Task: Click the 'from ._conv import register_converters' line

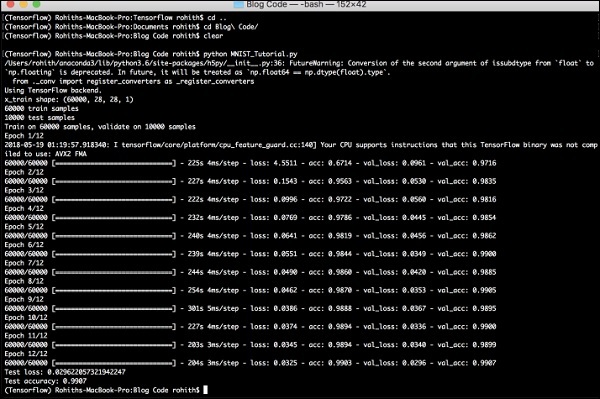Action: (x=133, y=81)
